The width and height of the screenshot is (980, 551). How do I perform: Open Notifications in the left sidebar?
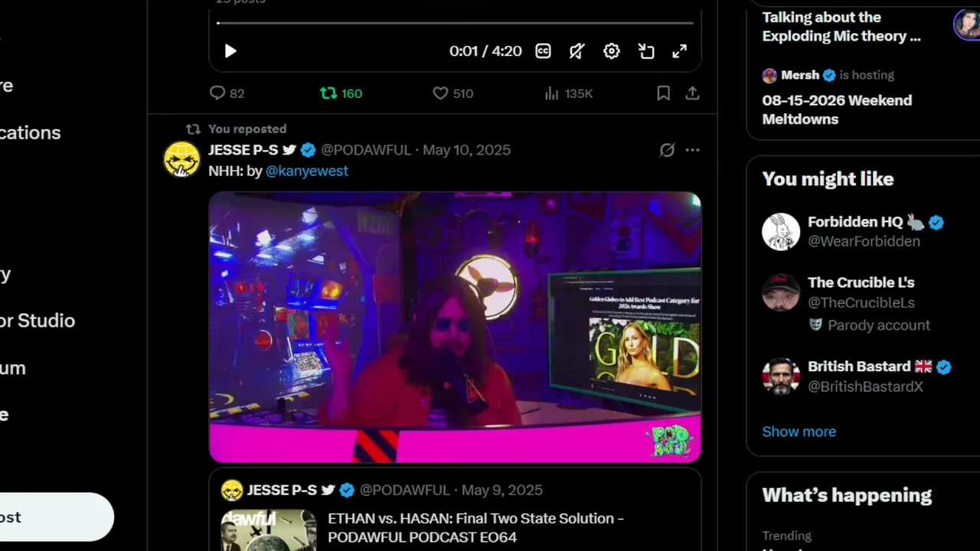30,132
